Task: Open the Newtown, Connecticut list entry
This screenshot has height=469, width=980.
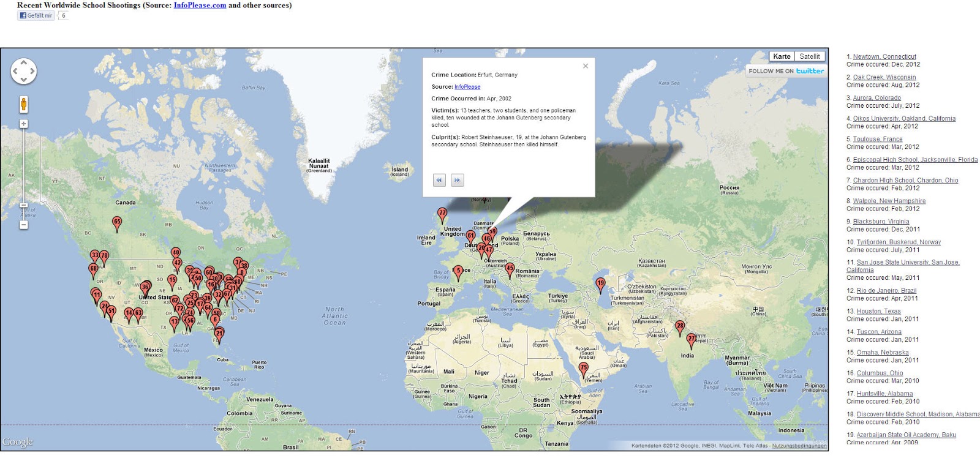Action: tap(884, 56)
